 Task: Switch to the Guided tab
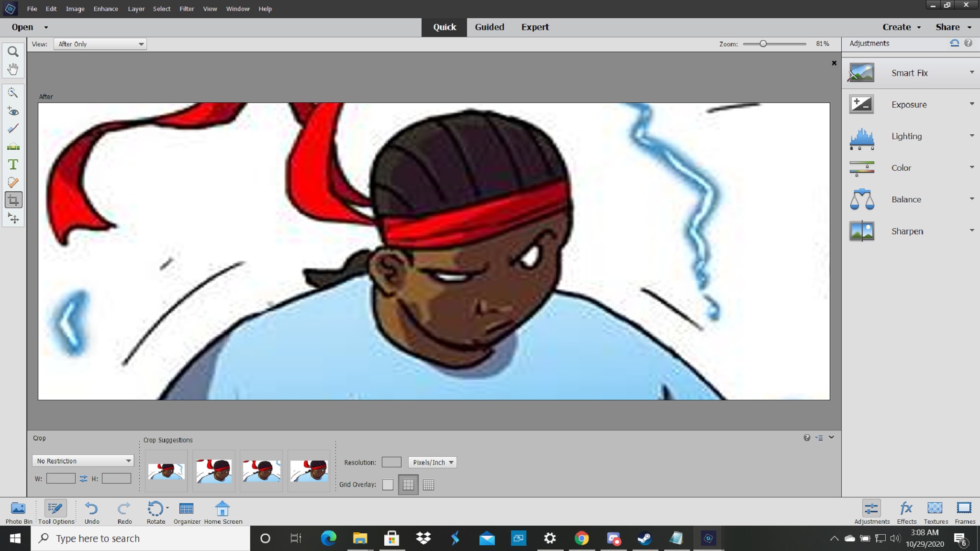(489, 27)
